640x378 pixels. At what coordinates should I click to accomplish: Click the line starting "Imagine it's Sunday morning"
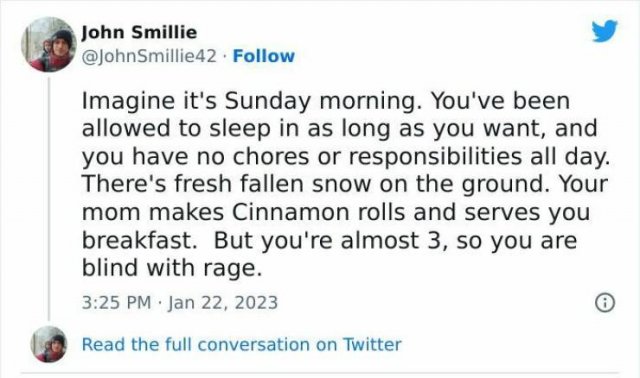[x=326, y=101]
